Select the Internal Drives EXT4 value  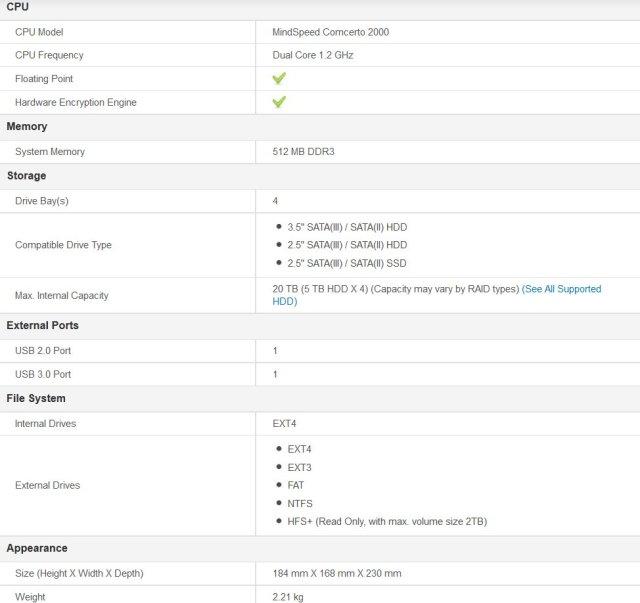pyautogui.click(x=284, y=424)
